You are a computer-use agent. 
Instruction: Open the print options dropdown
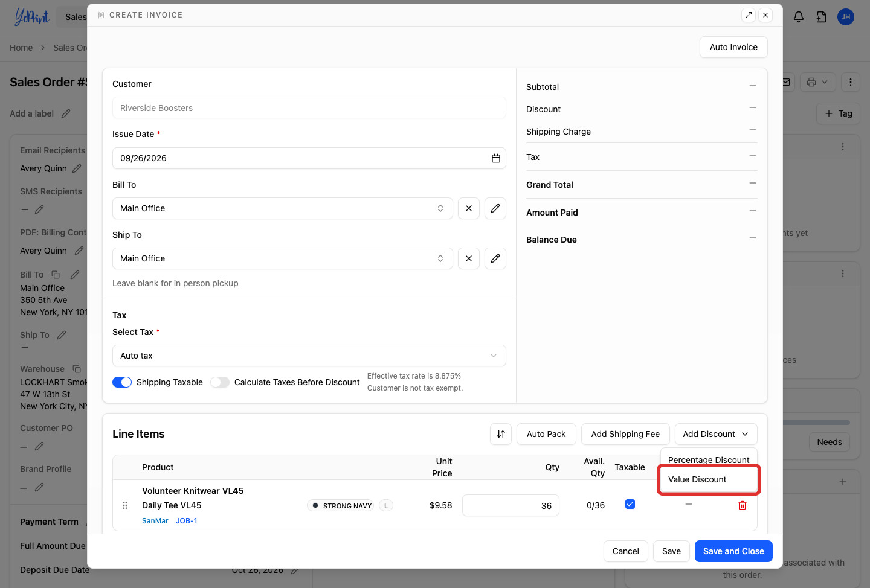click(x=818, y=82)
